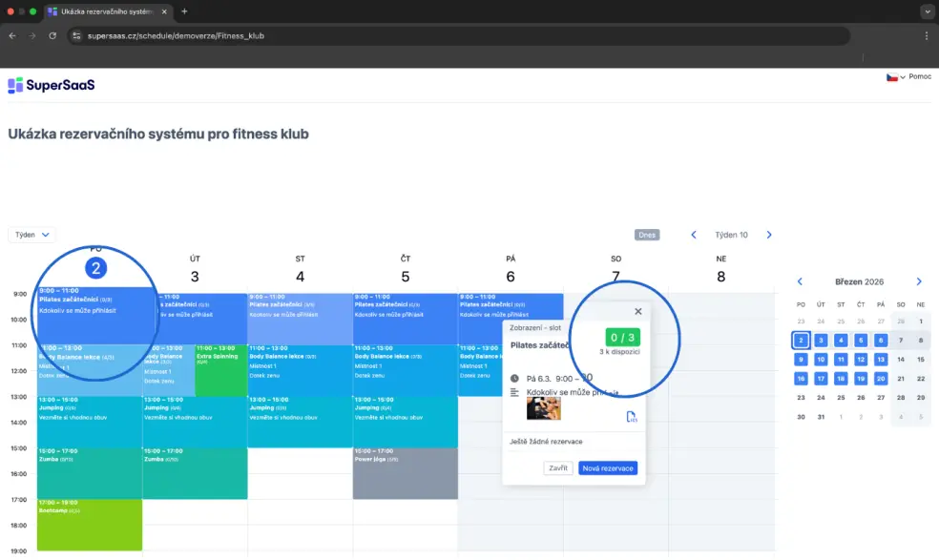
Task: Open new browser tab with plus
Action: (184, 11)
